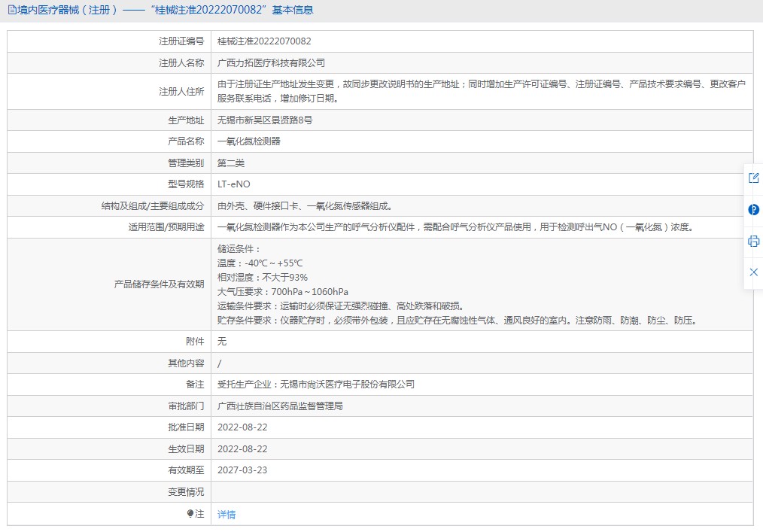This screenshot has width=763, height=532.
Task: Click the document icon before the page title
Action: tap(12, 10)
